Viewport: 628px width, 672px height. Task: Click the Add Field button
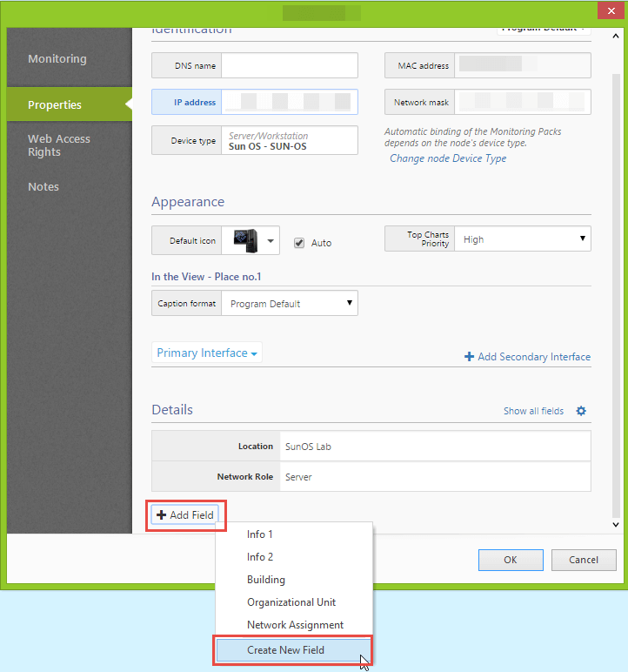coord(185,515)
